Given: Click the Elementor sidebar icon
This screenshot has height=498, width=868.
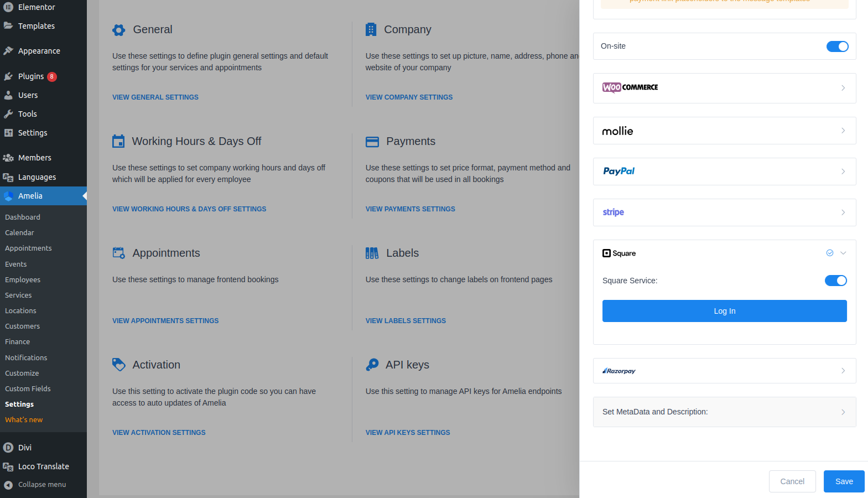Looking at the screenshot, I should click(x=8, y=7).
